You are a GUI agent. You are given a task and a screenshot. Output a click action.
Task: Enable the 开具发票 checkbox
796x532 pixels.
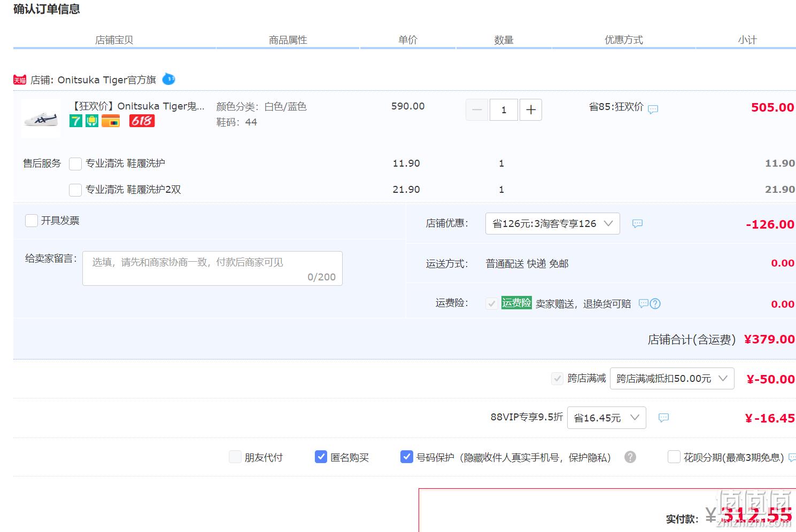pos(32,221)
